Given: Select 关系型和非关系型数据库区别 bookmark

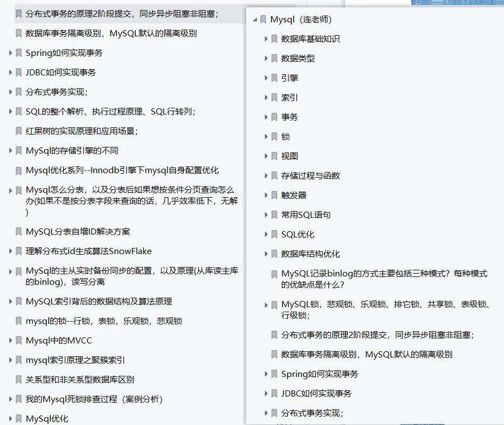Looking at the screenshot, I should (x=80, y=380).
